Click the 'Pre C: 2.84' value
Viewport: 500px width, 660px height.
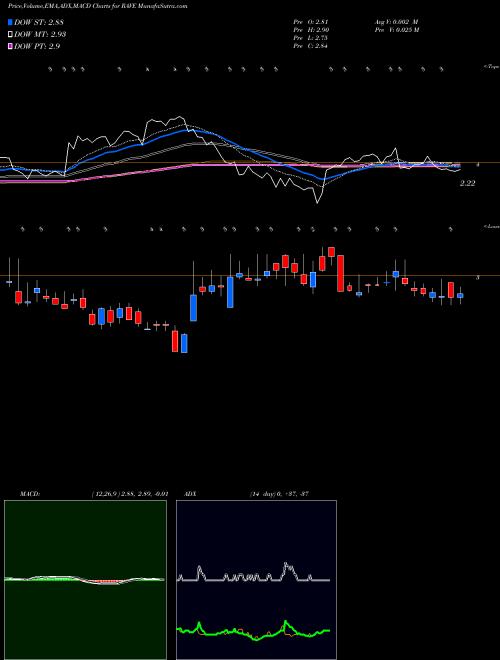coord(311,46)
